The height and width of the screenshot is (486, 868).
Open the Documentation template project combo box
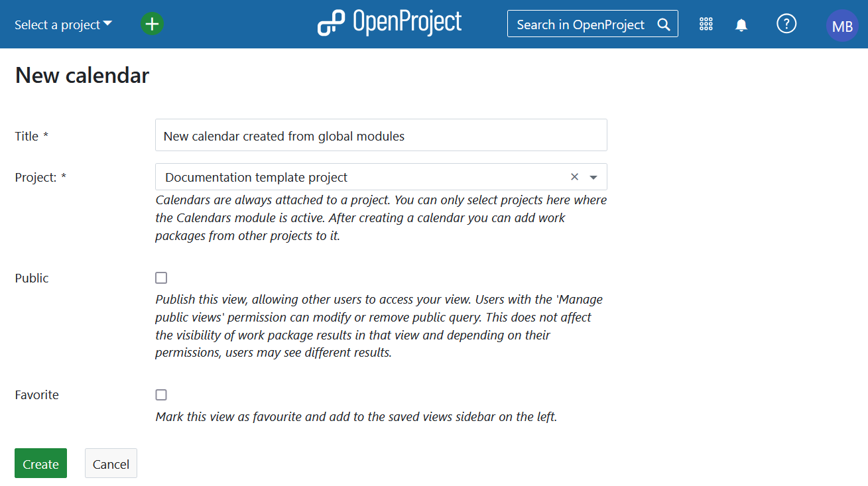(x=358, y=177)
